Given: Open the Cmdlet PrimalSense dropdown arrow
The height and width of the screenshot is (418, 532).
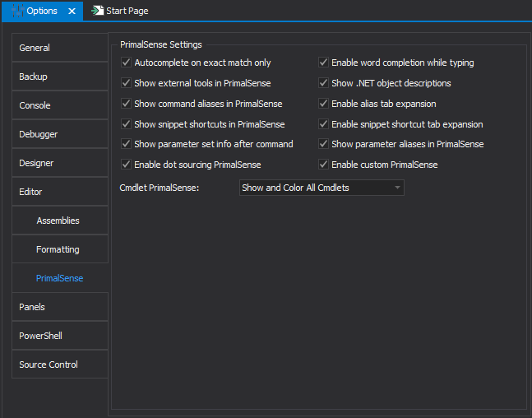Looking at the screenshot, I should click(x=397, y=188).
